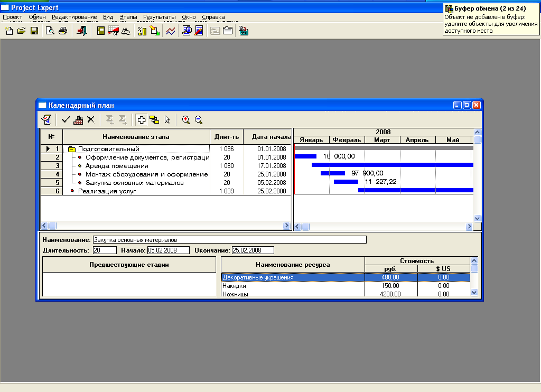Viewport: 541px width, 392px height.
Task: Click the New project icon
Action: tap(9, 31)
